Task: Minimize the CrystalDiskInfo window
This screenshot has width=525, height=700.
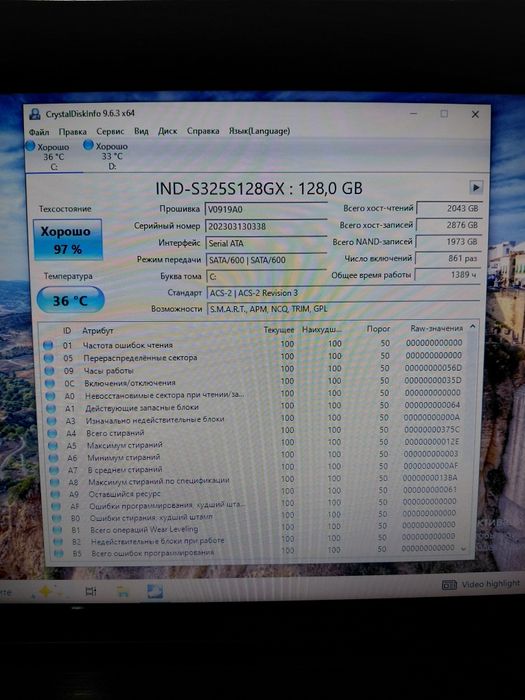Action: click(413, 114)
